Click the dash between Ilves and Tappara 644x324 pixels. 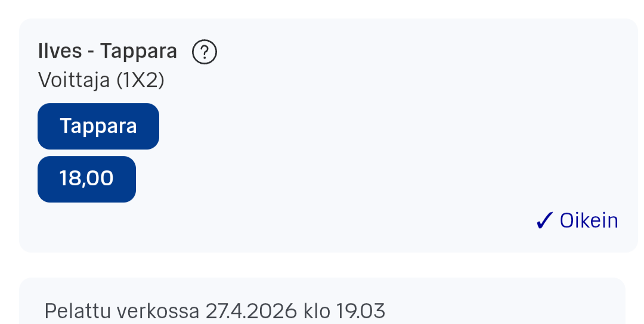click(x=91, y=52)
